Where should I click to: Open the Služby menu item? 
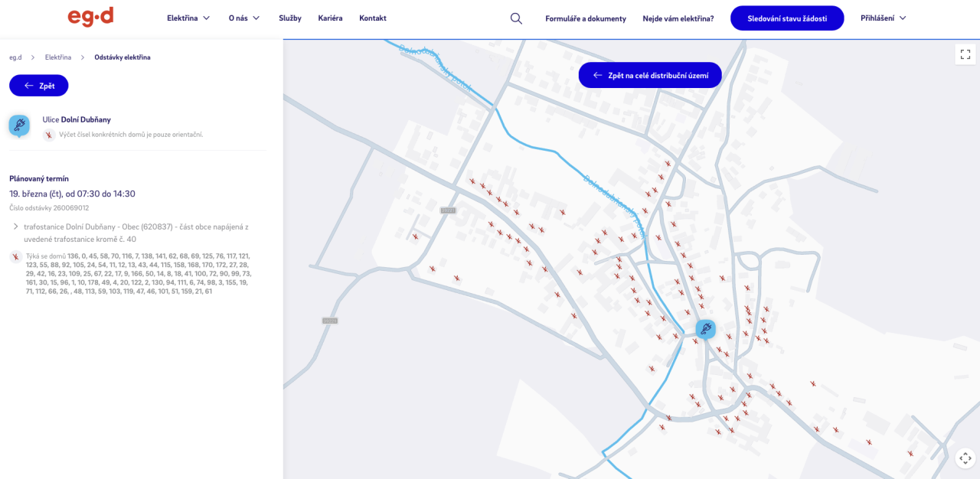click(x=290, y=18)
